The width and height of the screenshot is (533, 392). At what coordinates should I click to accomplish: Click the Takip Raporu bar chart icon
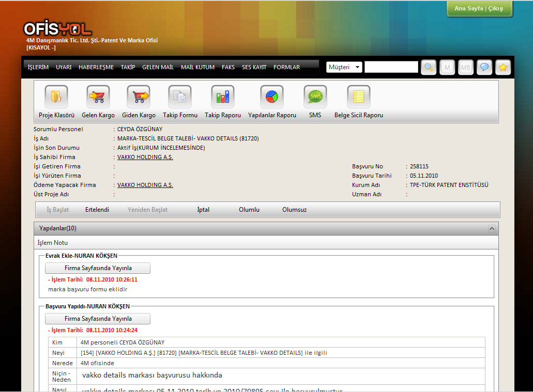(x=223, y=97)
